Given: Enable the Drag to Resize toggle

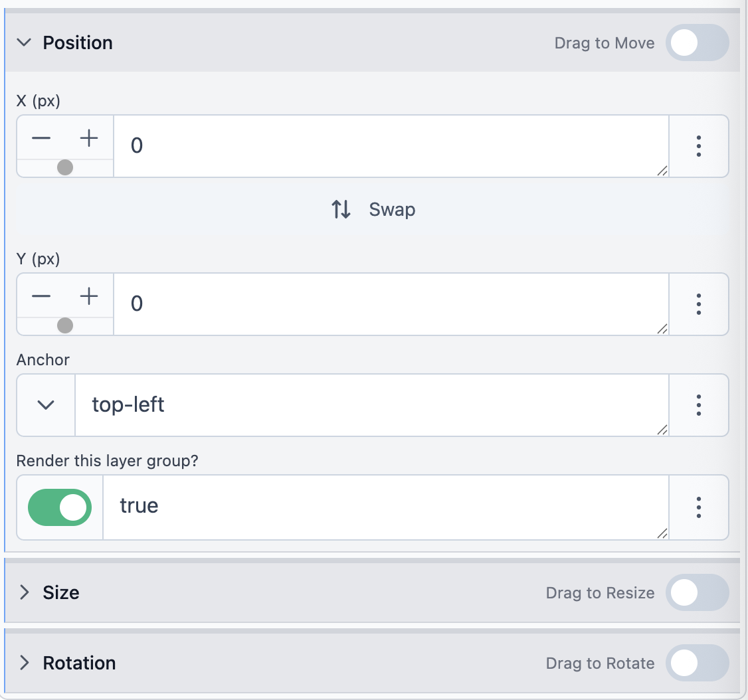Looking at the screenshot, I should click(x=697, y=592).
